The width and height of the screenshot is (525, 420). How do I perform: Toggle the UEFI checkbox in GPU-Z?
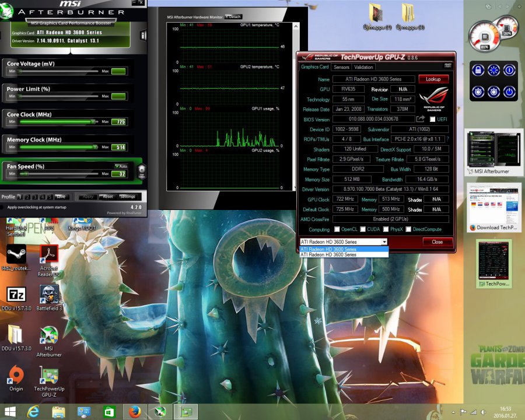point(432,119)
